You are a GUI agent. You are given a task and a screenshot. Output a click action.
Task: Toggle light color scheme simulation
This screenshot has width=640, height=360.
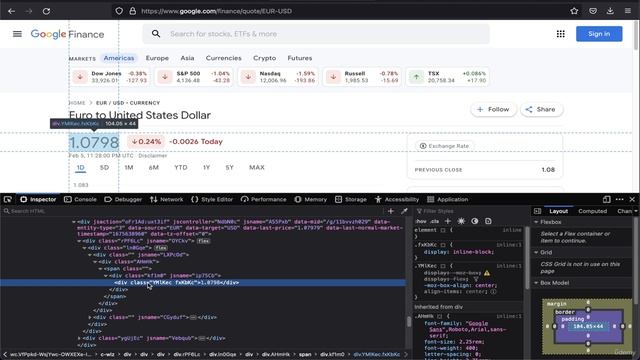(x=461, y=221)
